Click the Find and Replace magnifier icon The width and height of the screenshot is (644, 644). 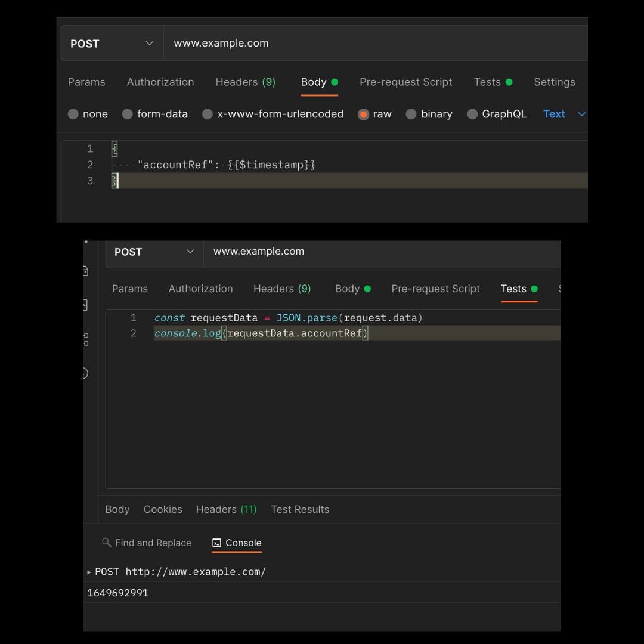[x=107, y=543]
